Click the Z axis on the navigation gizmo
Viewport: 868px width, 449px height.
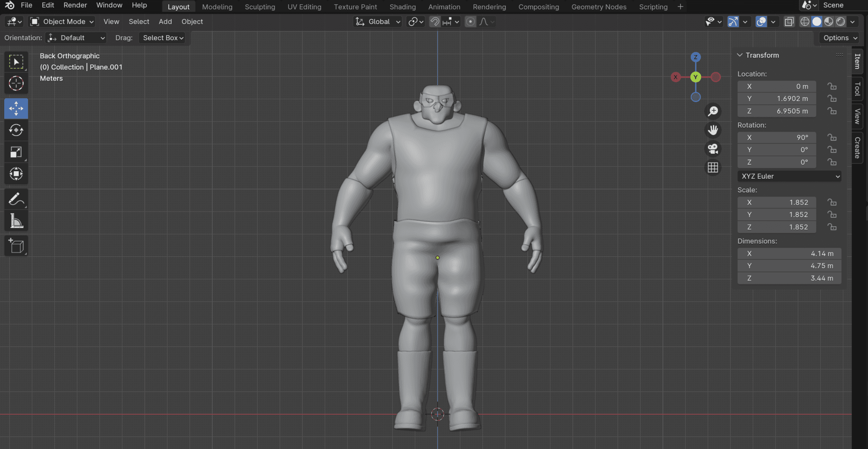coord(695,56)
